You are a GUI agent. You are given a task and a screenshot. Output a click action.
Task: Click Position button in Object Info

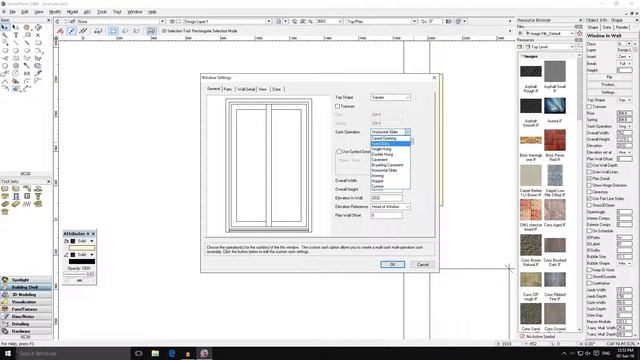pyautogui.click(x=609, y=84)
